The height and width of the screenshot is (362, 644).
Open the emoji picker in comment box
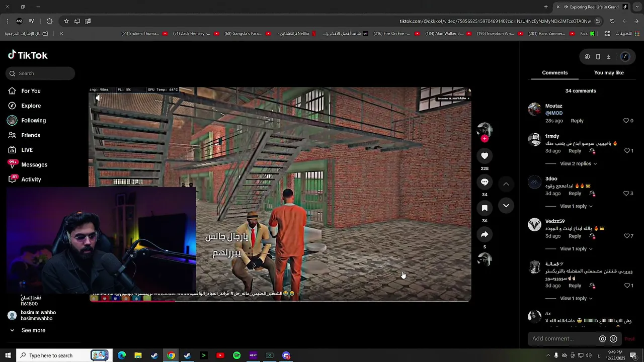coord(613,339)
